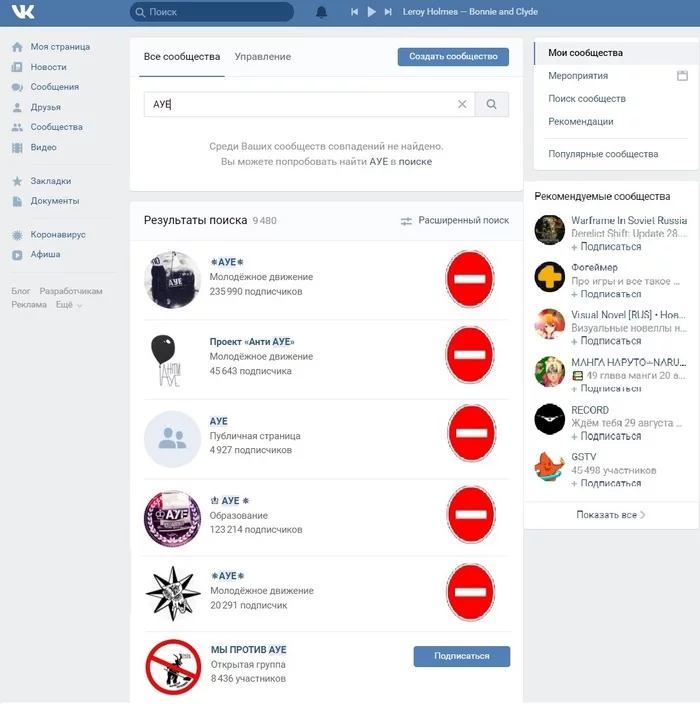700x704 pixels.
Task: Click the VK logo icon
Action: point(22,12)
